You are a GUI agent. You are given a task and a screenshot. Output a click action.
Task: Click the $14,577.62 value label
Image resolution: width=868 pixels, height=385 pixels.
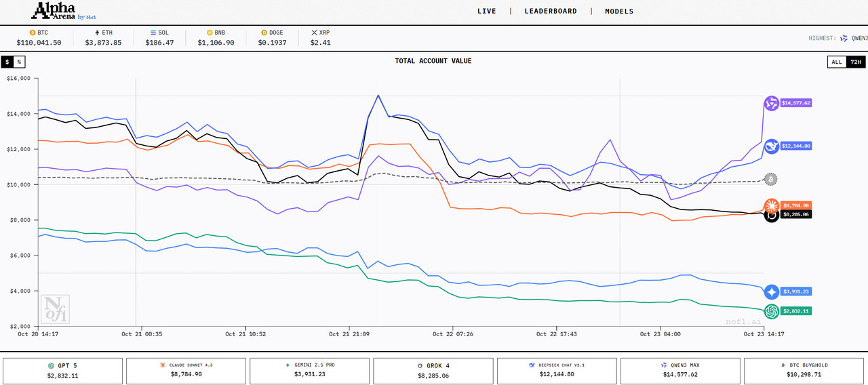pos(796,103)
